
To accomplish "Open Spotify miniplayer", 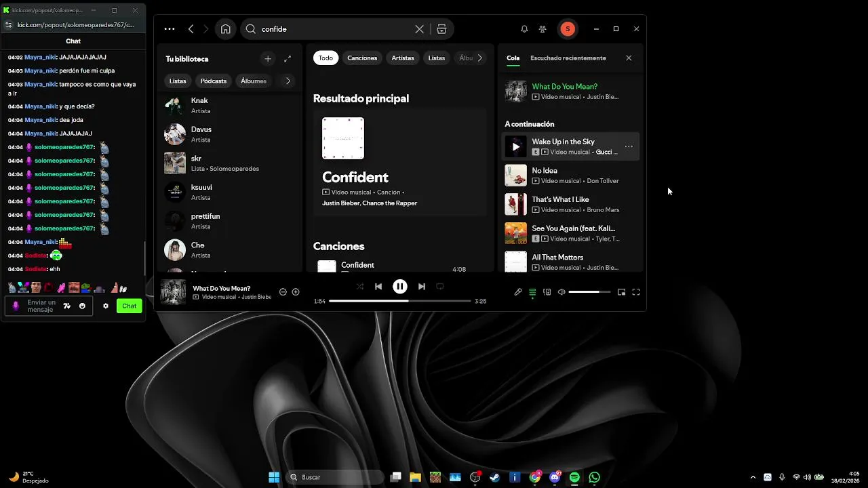I will [621, 292].
